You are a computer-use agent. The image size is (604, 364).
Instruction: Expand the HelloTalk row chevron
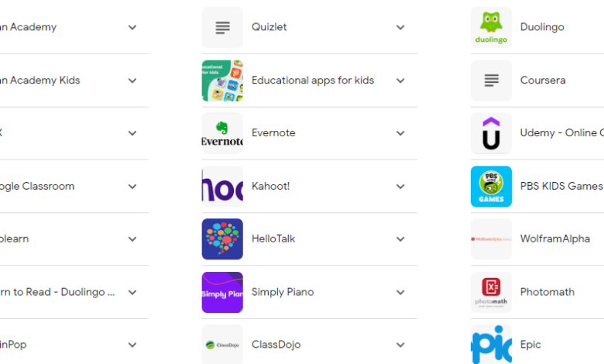[400, 239]
